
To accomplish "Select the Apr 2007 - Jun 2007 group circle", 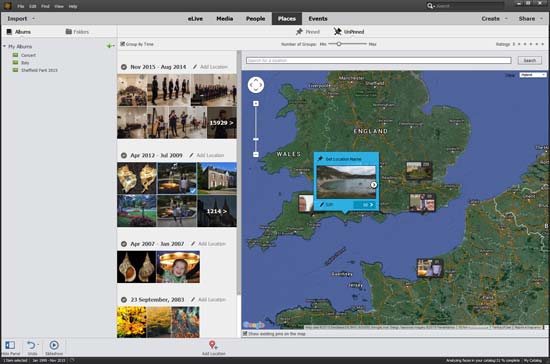I will (123, 243).
